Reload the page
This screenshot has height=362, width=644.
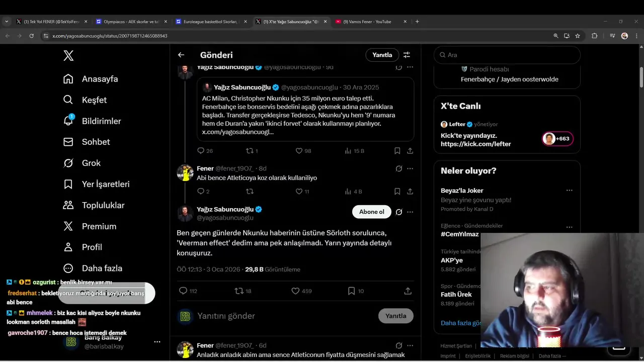pyautogui.click(x=32, y=36)
